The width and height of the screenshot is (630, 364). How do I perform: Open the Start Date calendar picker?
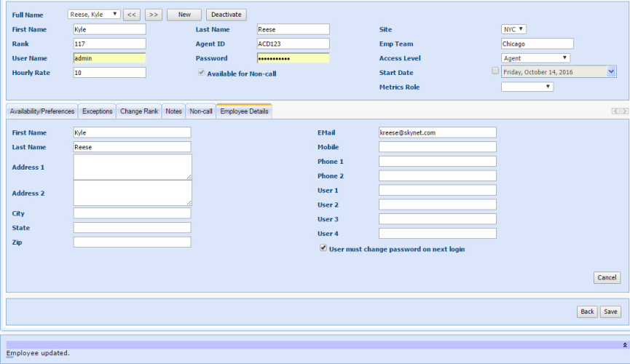pos(611,71)
